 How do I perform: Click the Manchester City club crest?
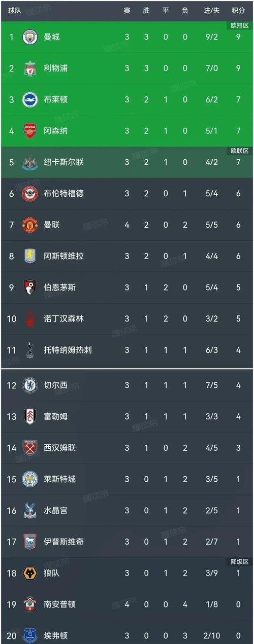(30, 37)
